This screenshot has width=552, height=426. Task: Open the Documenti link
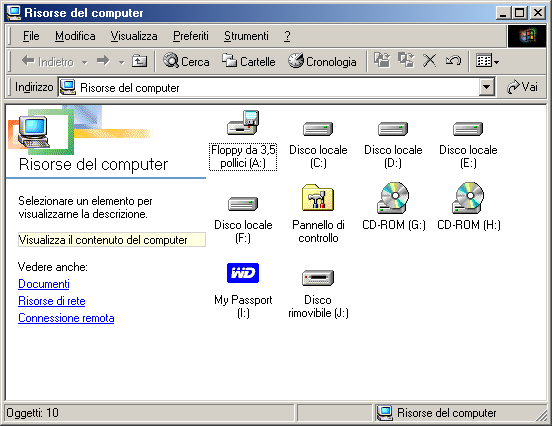click(44, 284)
